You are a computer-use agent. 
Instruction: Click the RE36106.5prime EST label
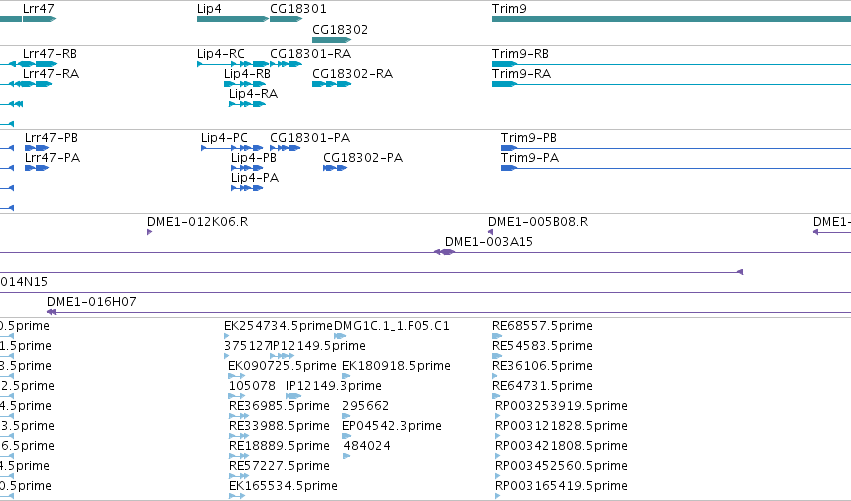(542, 366)
